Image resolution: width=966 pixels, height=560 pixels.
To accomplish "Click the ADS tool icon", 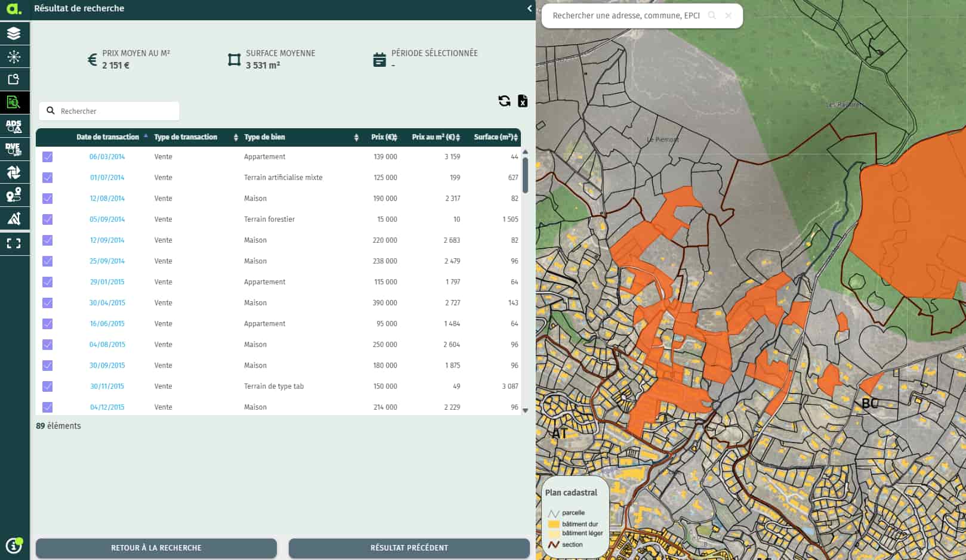I will [14, 126].
